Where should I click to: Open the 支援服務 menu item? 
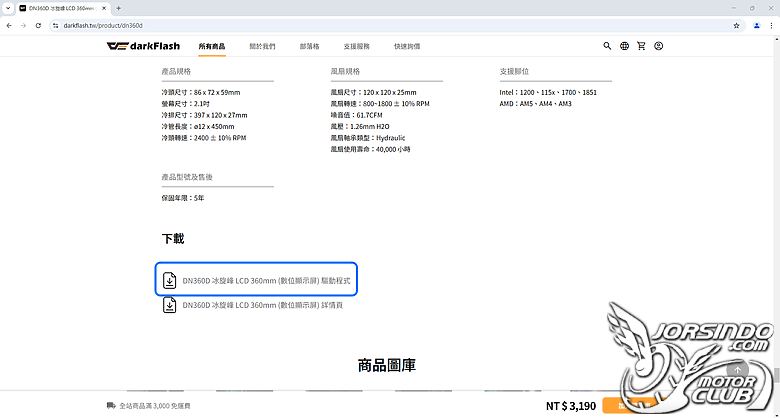coord(357,46)
